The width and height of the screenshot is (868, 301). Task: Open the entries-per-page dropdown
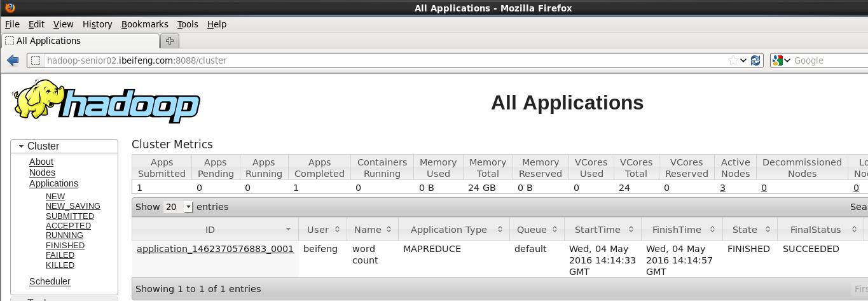click(179, 207)
